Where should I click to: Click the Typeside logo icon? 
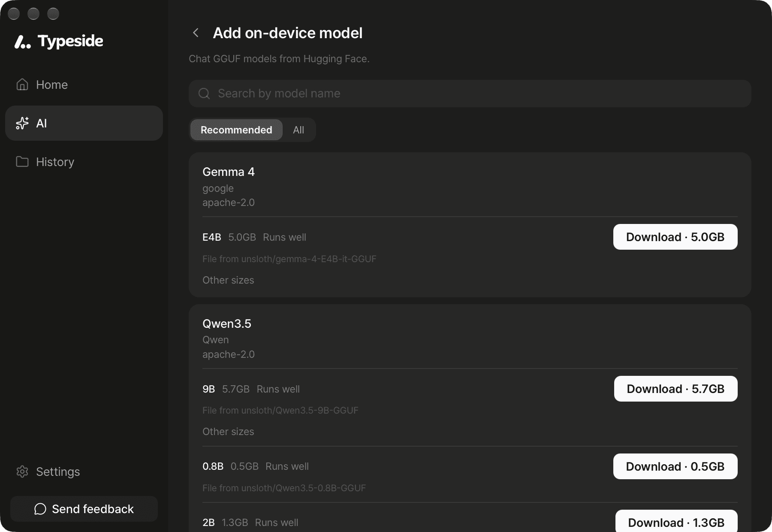pyautogui.click(x=23, y=42)
